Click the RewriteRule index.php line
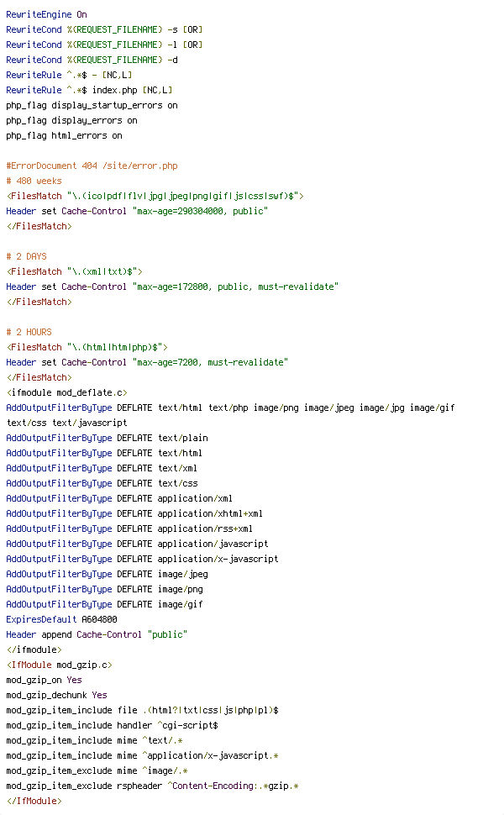The width and height of the screenshot is (504, 815). point(89,91)
